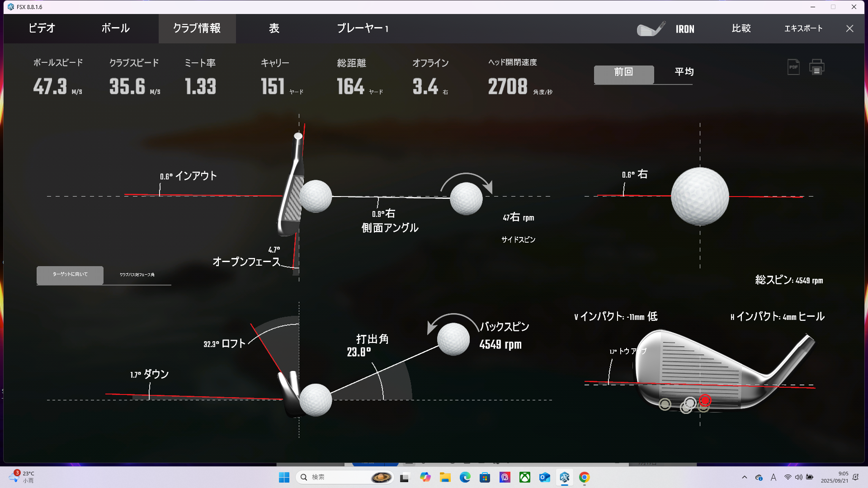Export the shot as PDF
Image resolution: width=868 pixels, height=488 pixels.
click(x=793, y=67)
